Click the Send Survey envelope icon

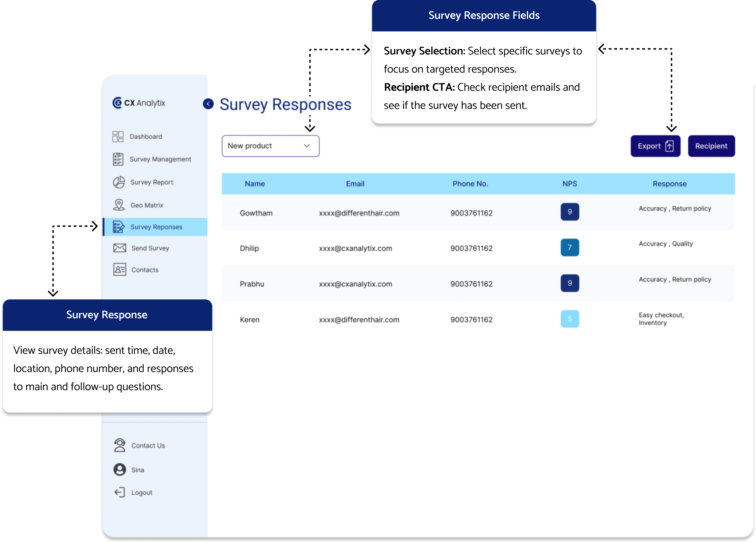[119, 248]
